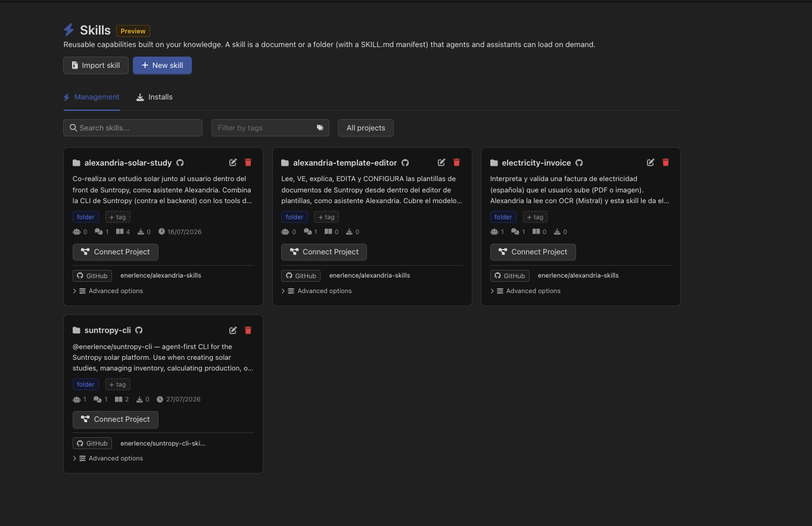This screenshot has height=526, width=812.
Task: Open enerlence/alexandria-skills link on alexandria-solar-study card
Action: pyautogui.click(x=161, y=276)
